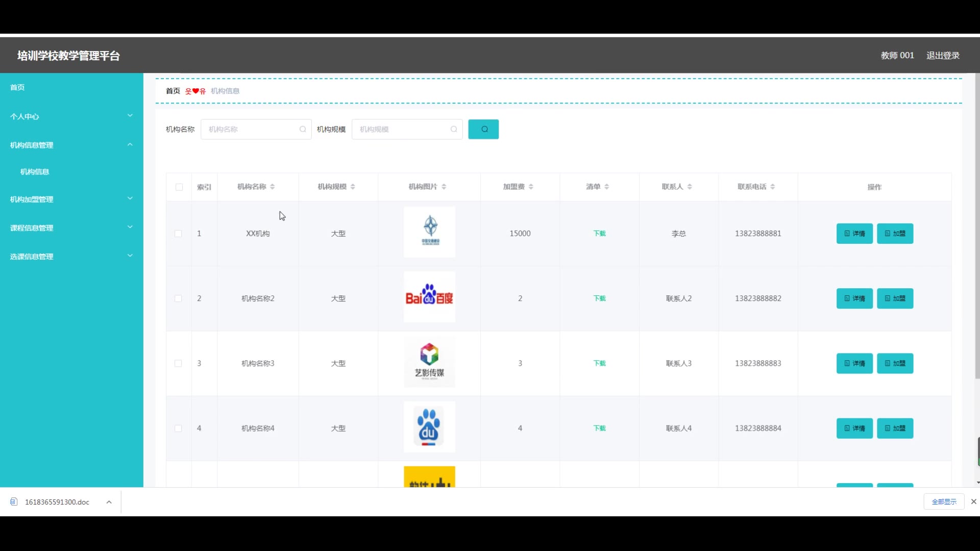
Task: Open download options chevron for doc file
Action: [x=109, y=502]
